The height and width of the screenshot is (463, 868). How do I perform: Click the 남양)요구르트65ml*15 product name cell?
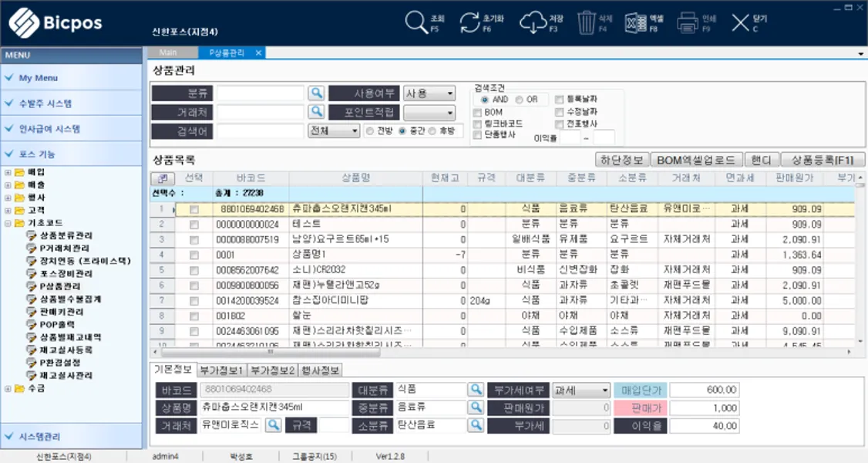point(355,239)
